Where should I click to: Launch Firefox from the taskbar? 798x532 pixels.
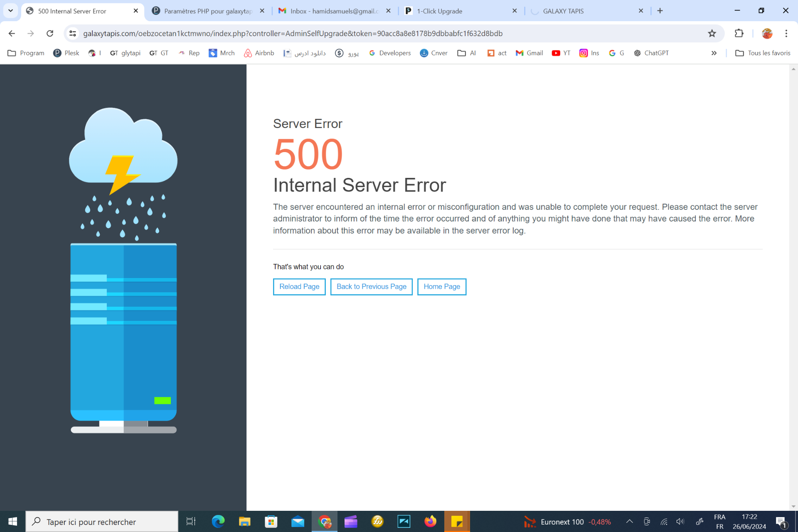(x=430, y=521)
